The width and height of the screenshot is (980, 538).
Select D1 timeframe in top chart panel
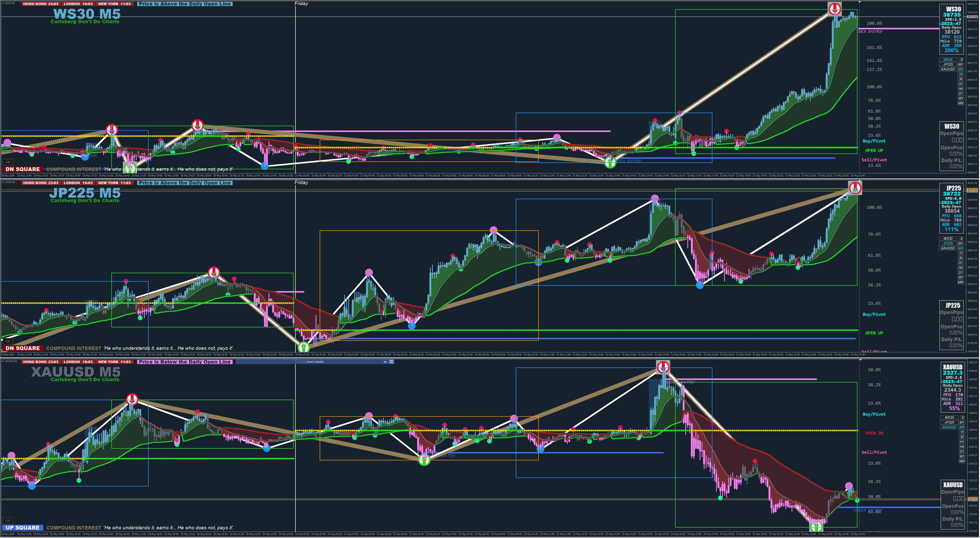tap(961, 94)
